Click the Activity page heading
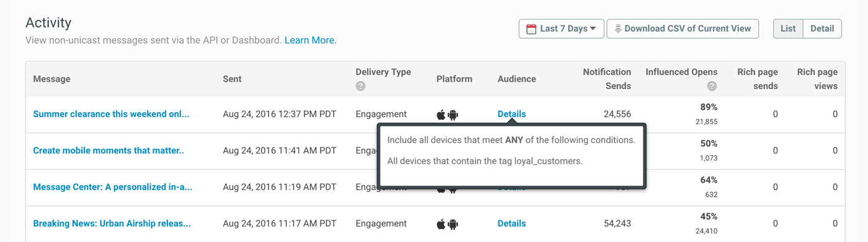This screenshot has width=868, height=242. click(x=48, y=22)
